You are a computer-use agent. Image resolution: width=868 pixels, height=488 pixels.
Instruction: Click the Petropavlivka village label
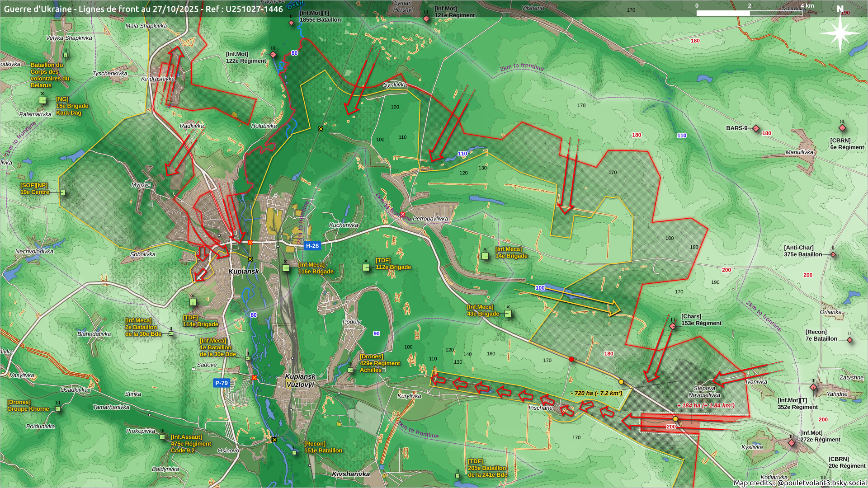point(430,219)
